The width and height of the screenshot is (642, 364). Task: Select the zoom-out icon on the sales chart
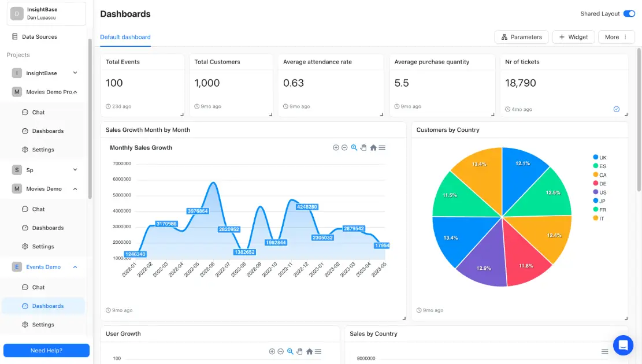coord(344,147)
